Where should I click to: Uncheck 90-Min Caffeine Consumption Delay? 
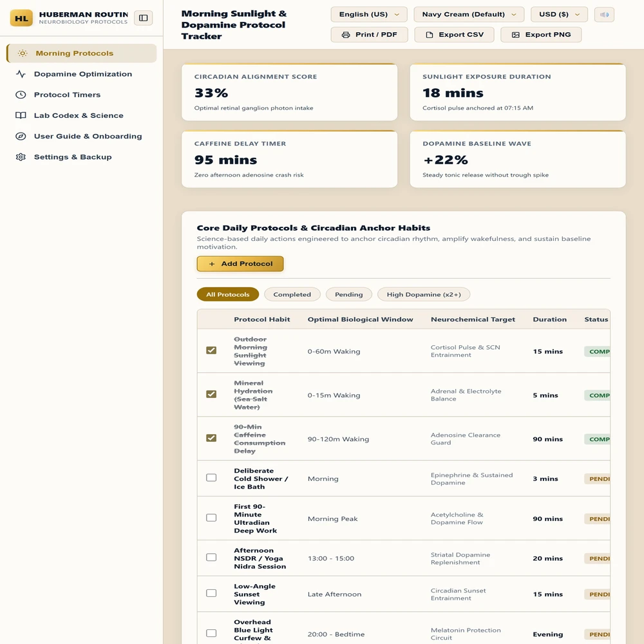(x=211, y=438)
